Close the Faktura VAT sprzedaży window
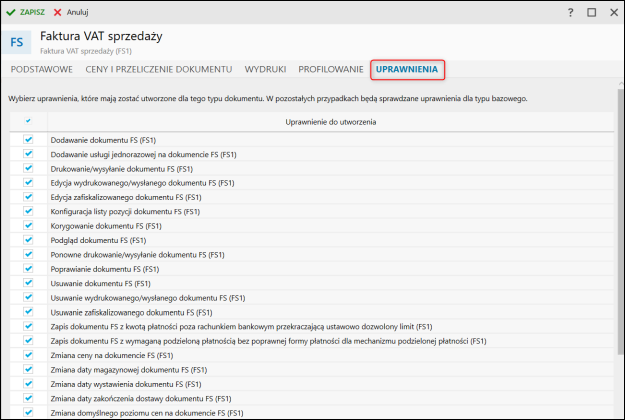Viewport: 625px width, 420px height. click(x=612, y=12)
